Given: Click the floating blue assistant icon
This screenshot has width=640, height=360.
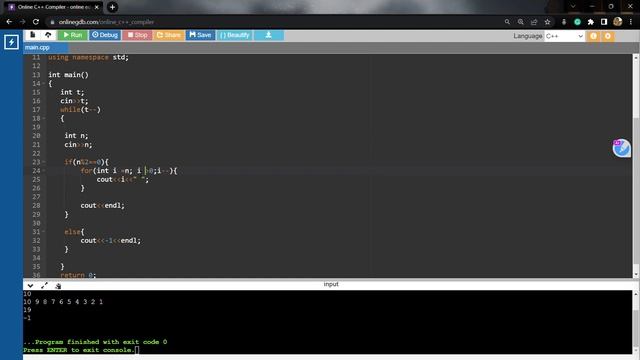Looking at the screenshot, I should click(621, 148).
